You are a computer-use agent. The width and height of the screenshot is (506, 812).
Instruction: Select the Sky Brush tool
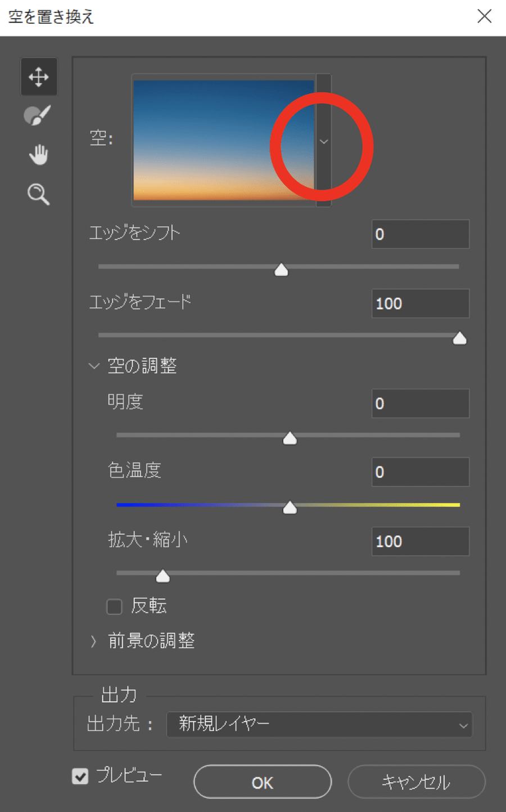pyautogui.click(x=38, y=115)
